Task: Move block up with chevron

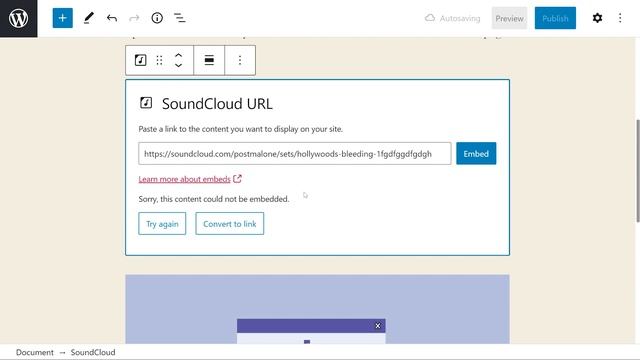Action: 178,55
